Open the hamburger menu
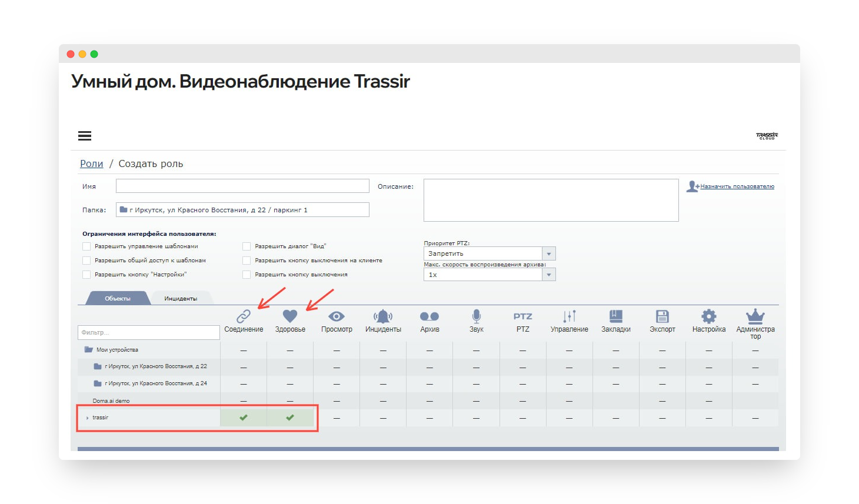Viewport: 859px width, 504px height. [x=85, y=136]
